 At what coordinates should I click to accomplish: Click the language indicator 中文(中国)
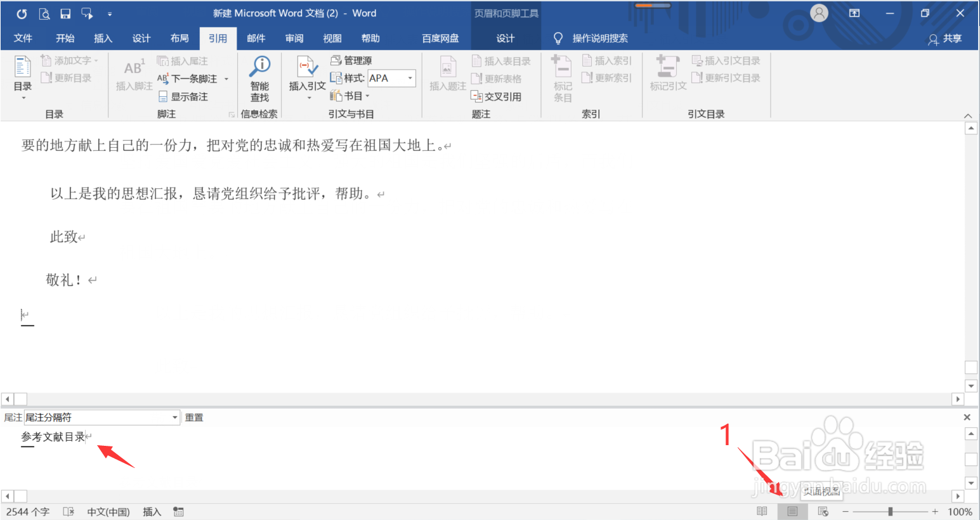[108, 512]
